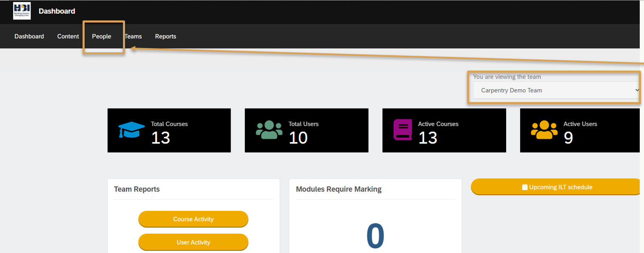The height and width of the screenshot is (253, 644).
Task: Click the Modules Require Marking zero count
Action: (375, 236)
